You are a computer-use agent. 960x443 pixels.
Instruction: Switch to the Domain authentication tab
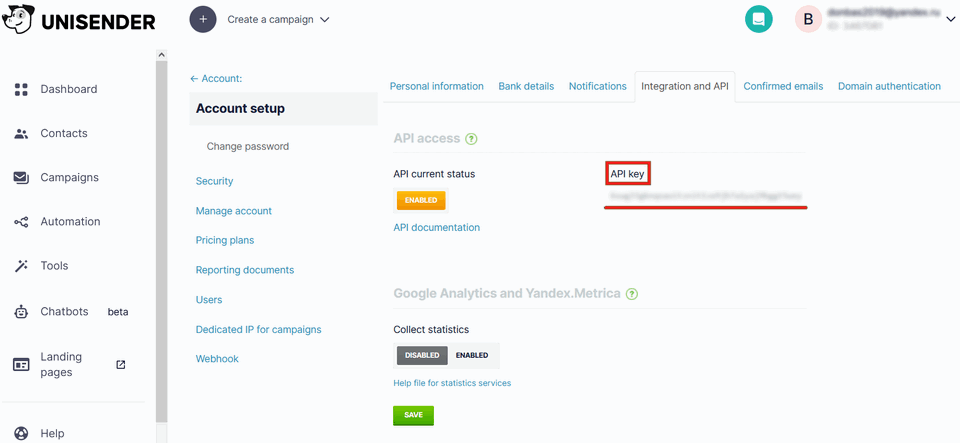(x=889, y=86)
